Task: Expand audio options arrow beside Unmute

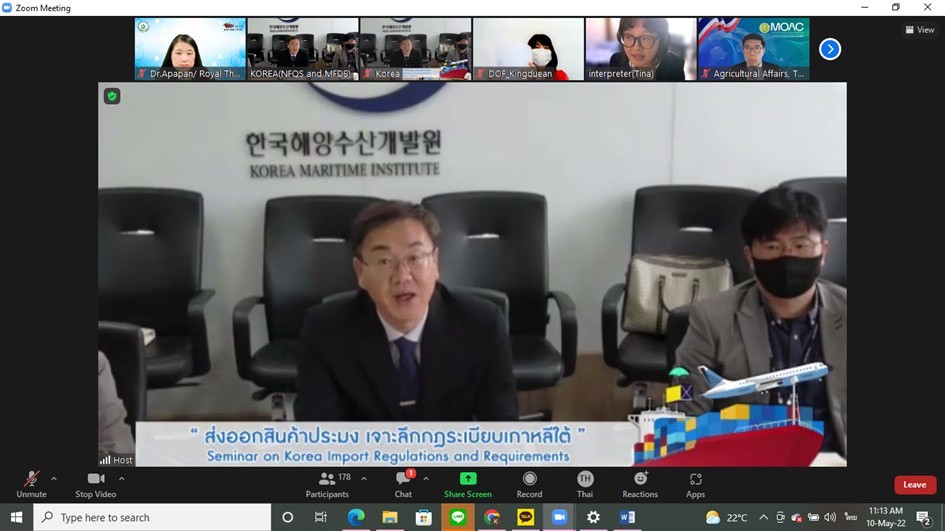Action: click(54, 478)
